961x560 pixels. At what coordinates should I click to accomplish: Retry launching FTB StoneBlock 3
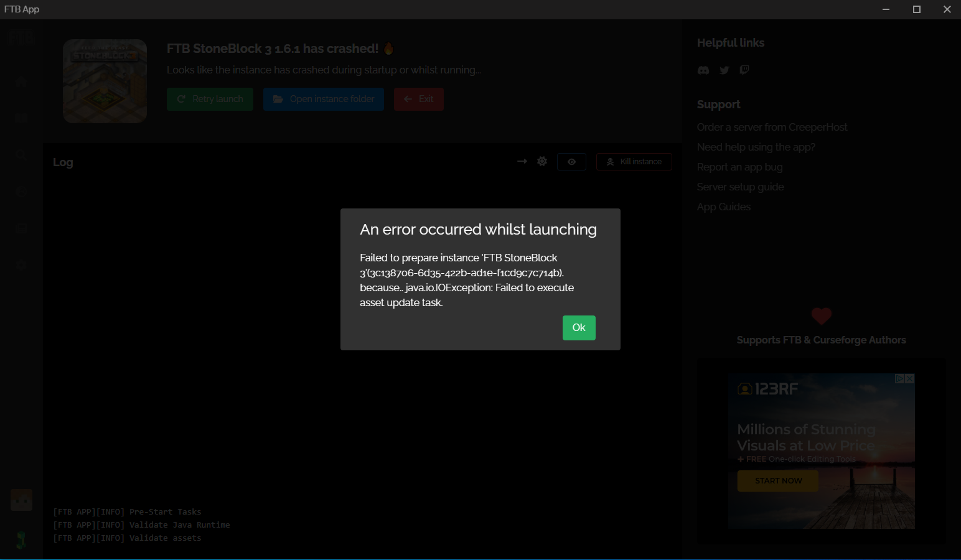[x=210, y=98]
